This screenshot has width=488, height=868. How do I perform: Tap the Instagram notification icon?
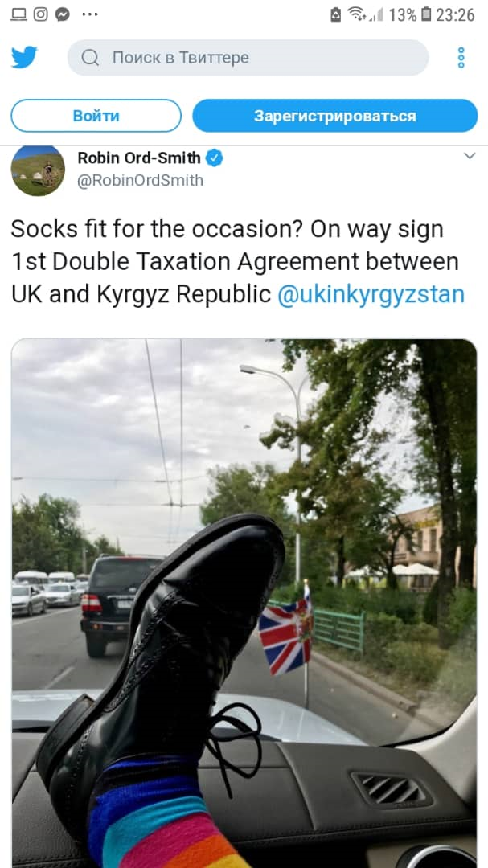41,14
